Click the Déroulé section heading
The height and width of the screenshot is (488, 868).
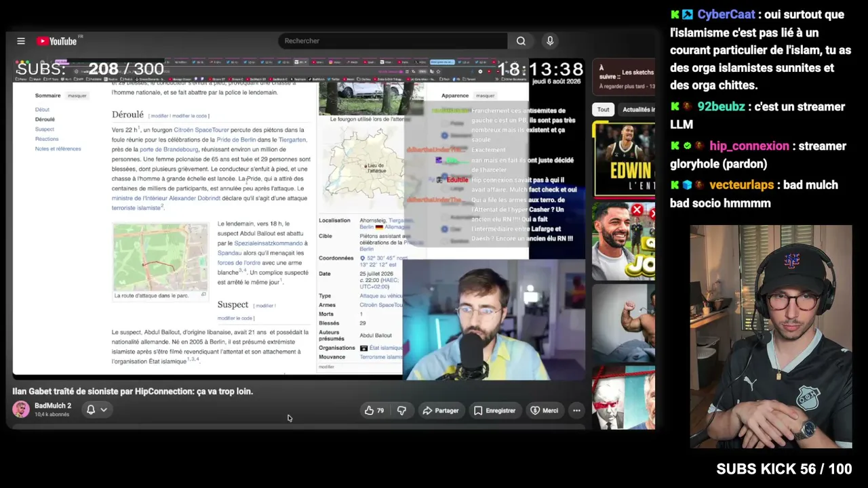pos(127,115)
